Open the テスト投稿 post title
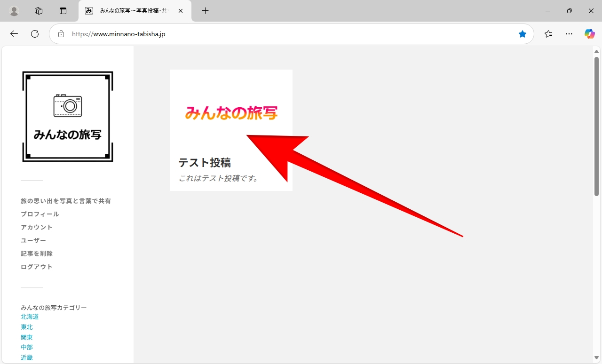This screenshot has width=602, height=364. click(x=205, y=163)
